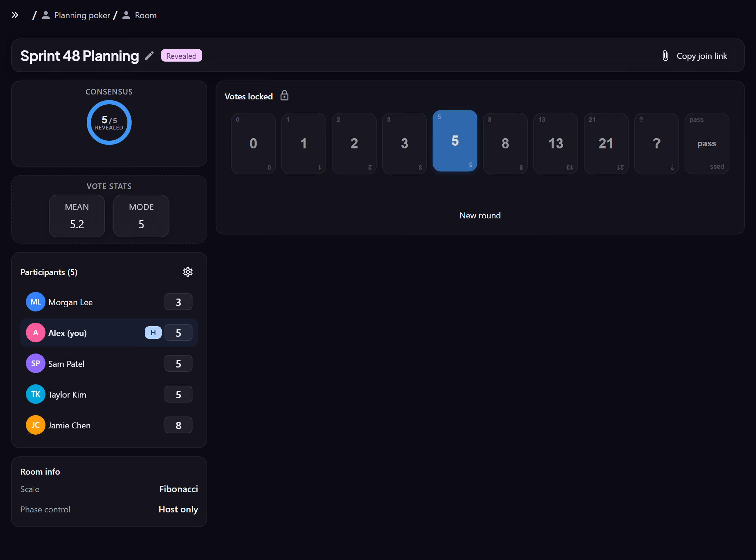Click the MEAN 5.2 stat box

pyautogui.click(x=77, y=216)
